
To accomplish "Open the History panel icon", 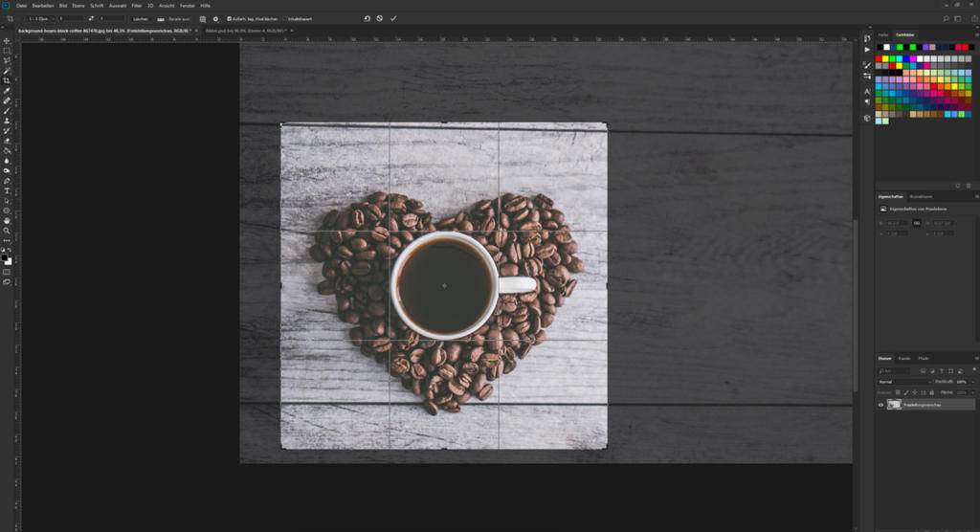I will [867, 39].
